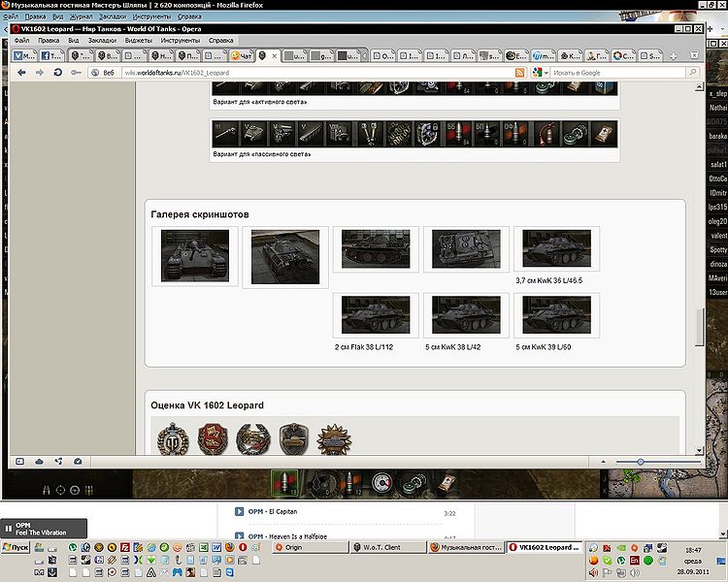
Task: Click the first-aid kit icon in passive setup
Action: [x=603, y=134]
